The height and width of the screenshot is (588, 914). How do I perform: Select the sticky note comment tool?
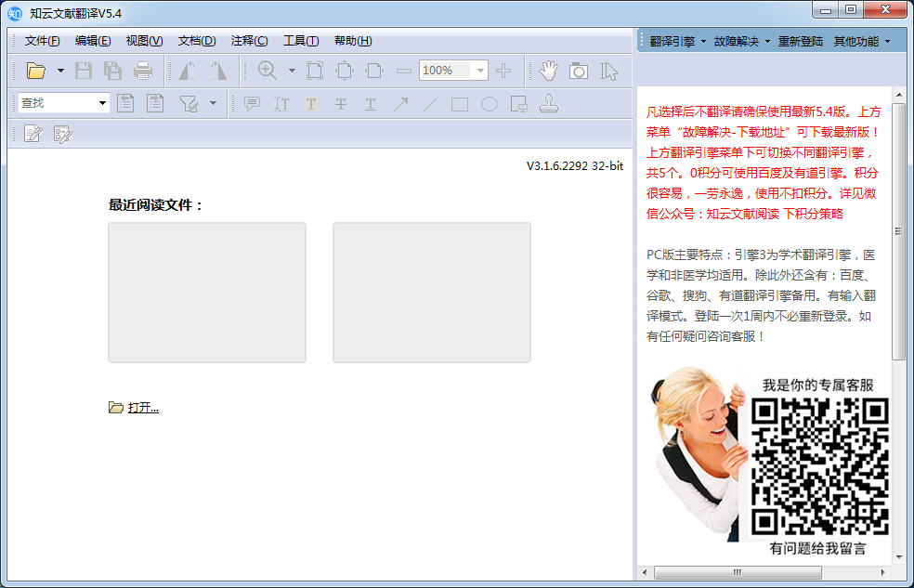(x=251, y=104)
